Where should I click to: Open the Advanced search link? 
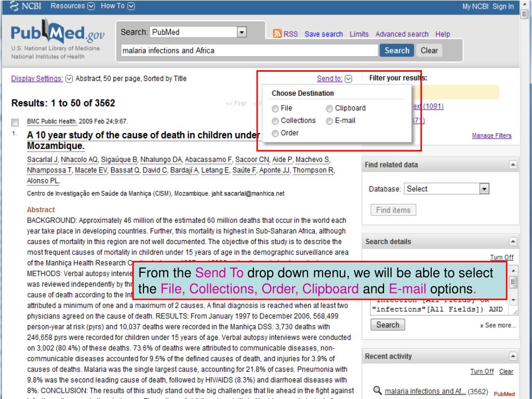(402, 34)
